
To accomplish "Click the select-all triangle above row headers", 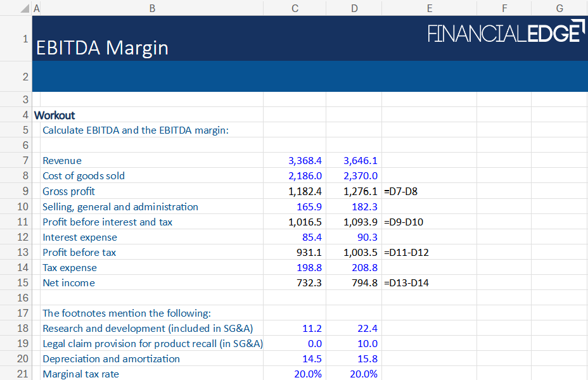I will pyautogui.click(x=24, y=8).
